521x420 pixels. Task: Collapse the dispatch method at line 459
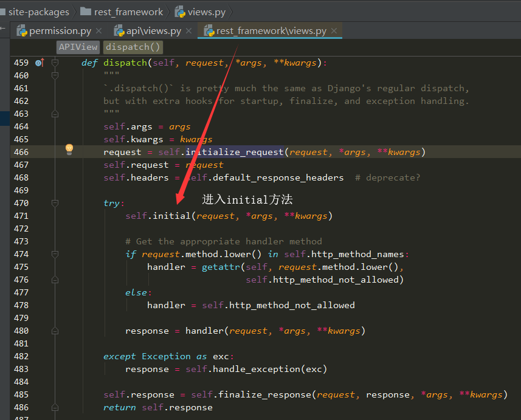click(55, 63)
